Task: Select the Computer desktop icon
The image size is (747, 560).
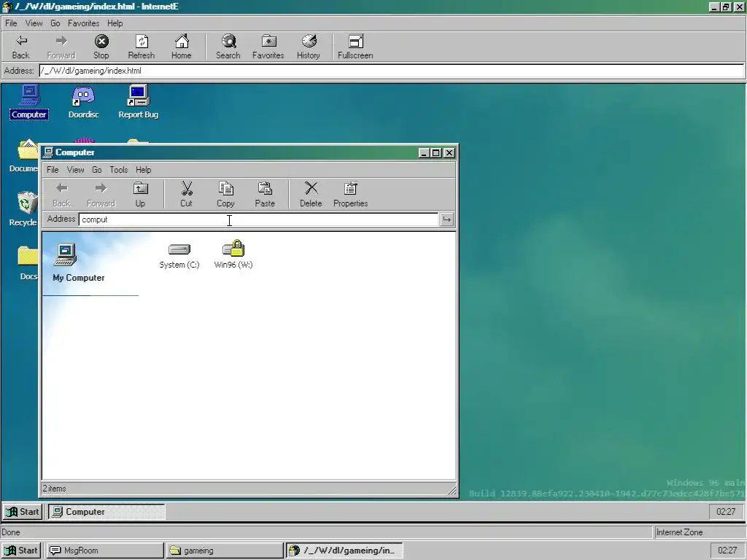Action: tap(29, 102)
